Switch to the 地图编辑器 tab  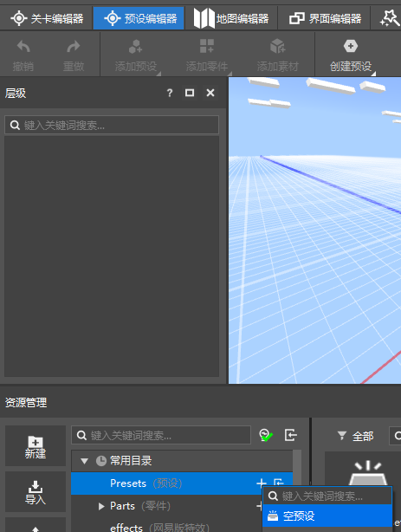231,18
